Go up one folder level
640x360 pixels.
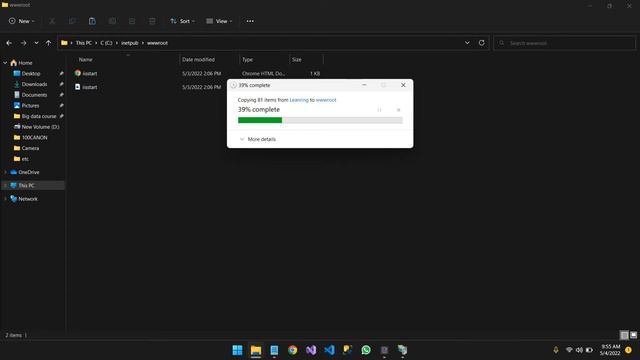pyautogui.click(x=49, y=43)
